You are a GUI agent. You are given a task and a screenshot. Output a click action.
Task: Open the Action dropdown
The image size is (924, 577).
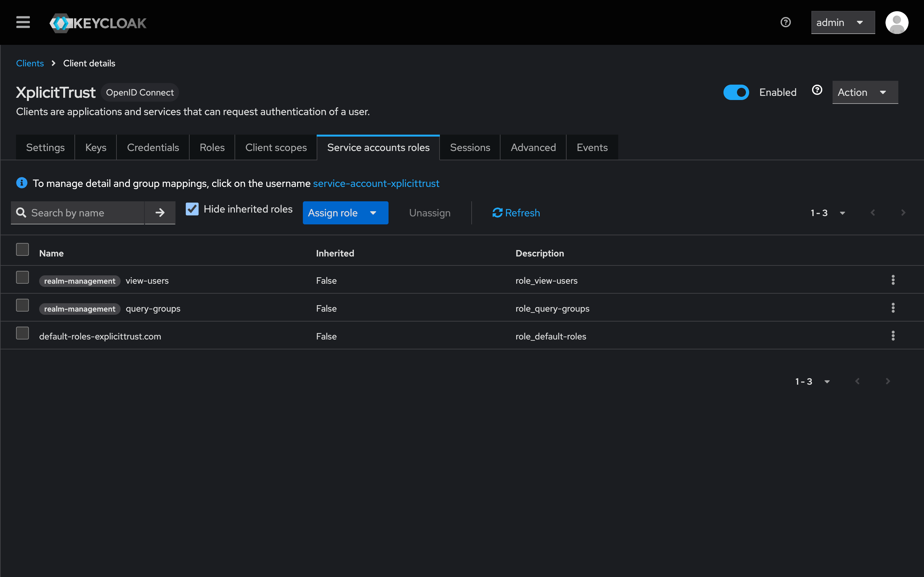pos(865,92)
